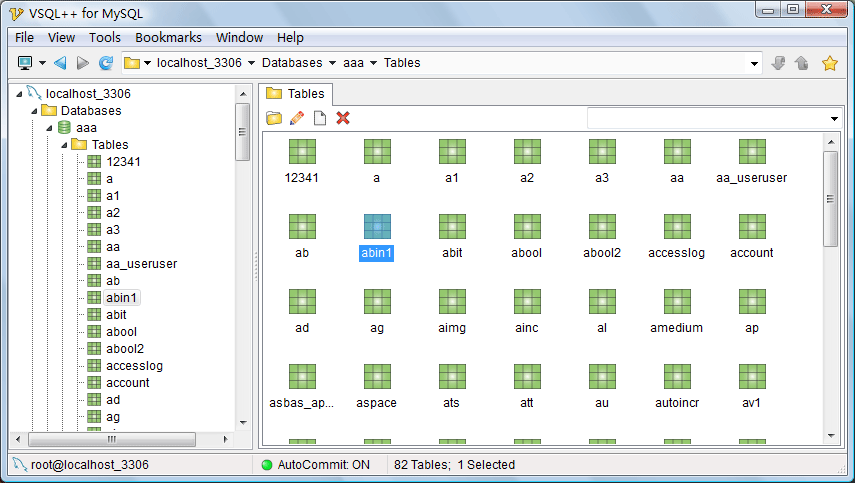This screenshot has height=483, width=855.
Task: Click the pencil edit table icon
Action: point(296,118)
